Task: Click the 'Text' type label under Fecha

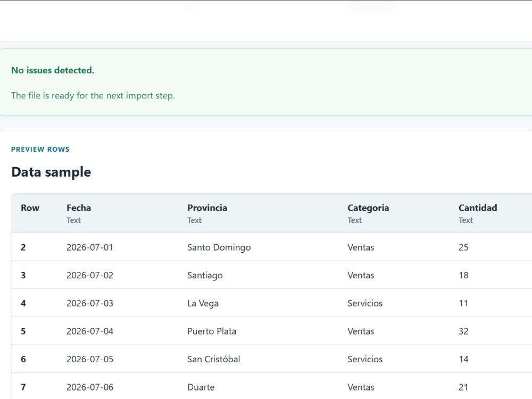Action: coord(73,220)
